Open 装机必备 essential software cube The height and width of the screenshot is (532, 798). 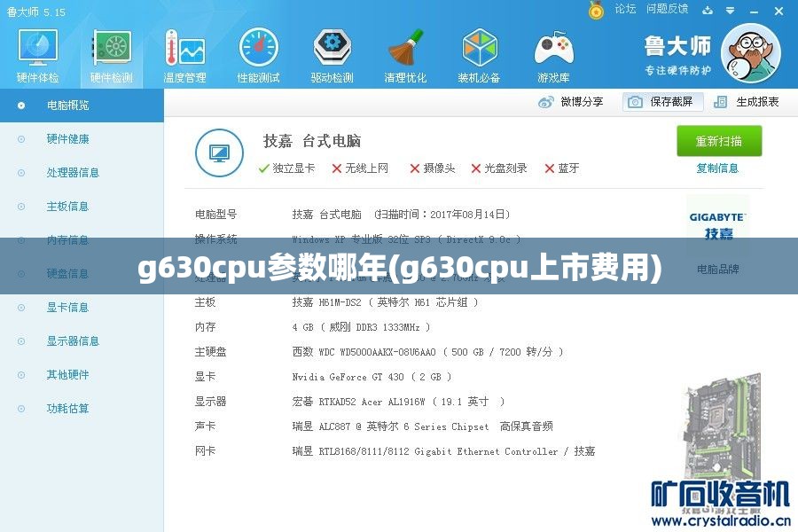pyautogui.click(x=479, y=56)
